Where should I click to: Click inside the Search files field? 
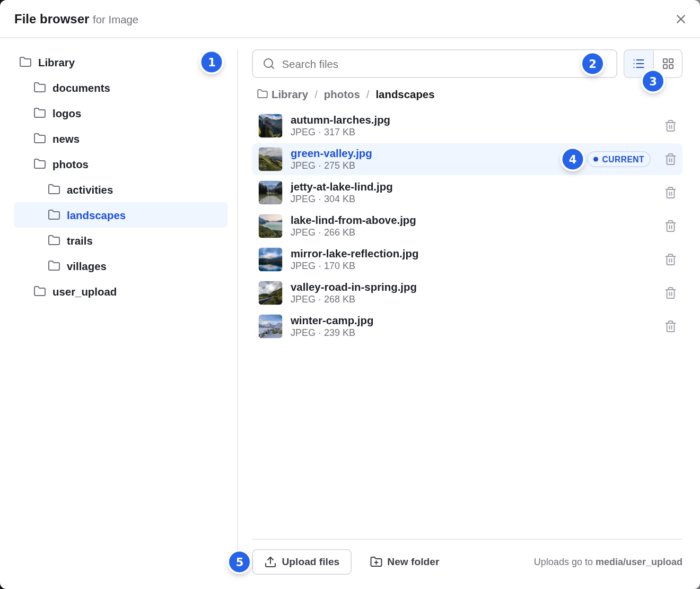point(434,64)
